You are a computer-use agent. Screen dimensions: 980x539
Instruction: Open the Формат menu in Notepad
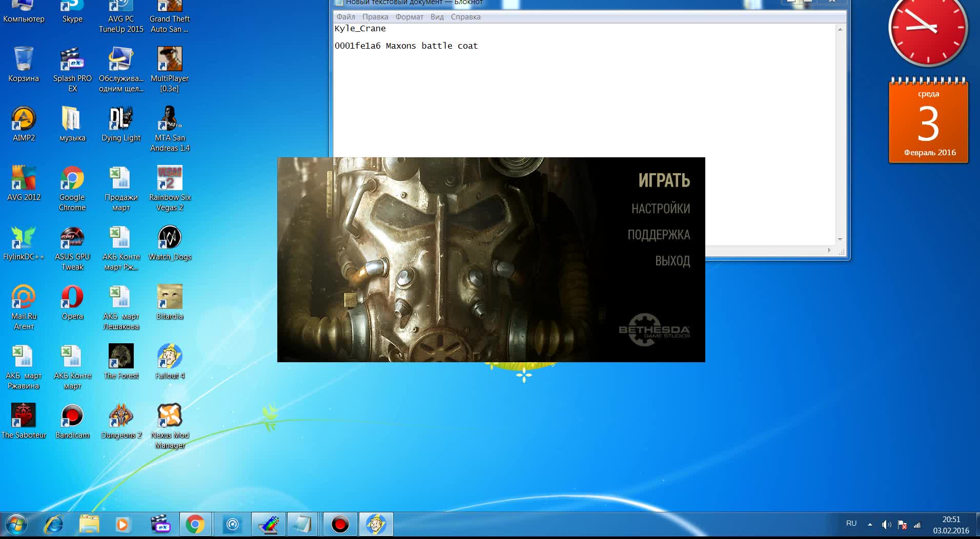409,17
